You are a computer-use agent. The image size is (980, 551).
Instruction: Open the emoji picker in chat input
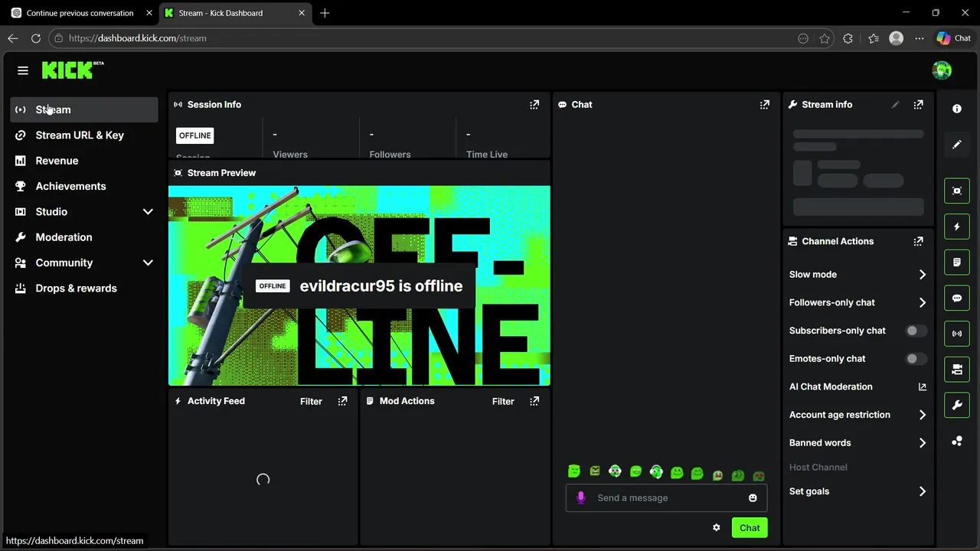(x=753, y=498)
